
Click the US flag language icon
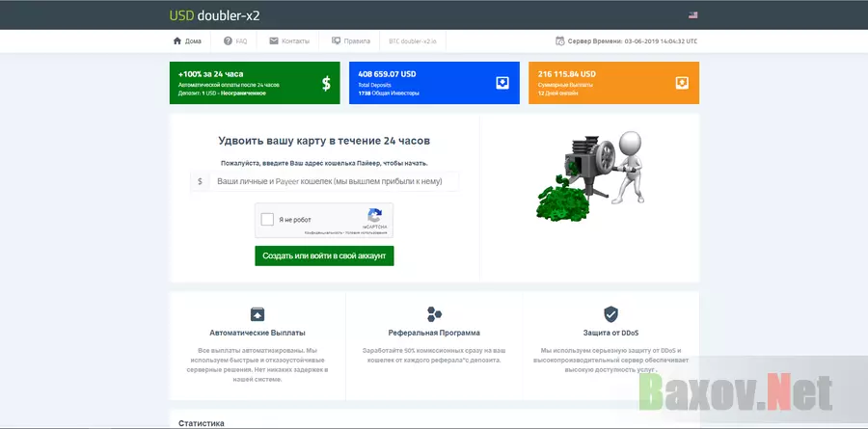(x=692, y=15)
